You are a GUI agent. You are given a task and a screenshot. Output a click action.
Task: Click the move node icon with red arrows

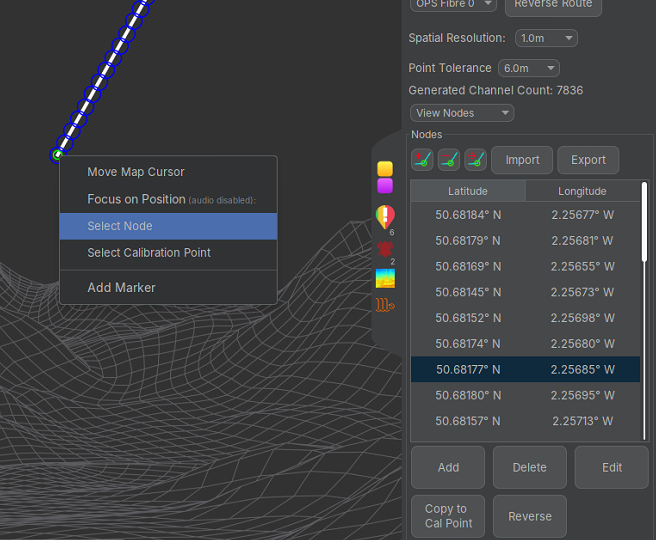tap(476, 160)
